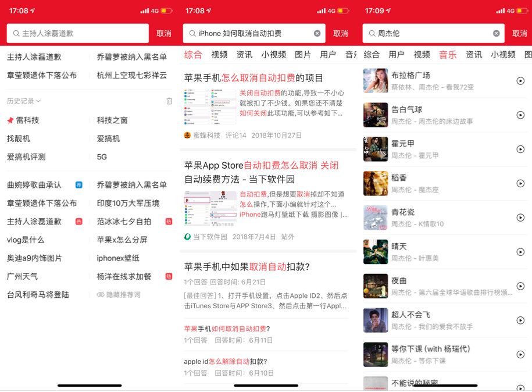Focus the 主持人涂磊道歉 search input
The height and width of the screenshot is (392, 532).
click(x=78, y=33)
